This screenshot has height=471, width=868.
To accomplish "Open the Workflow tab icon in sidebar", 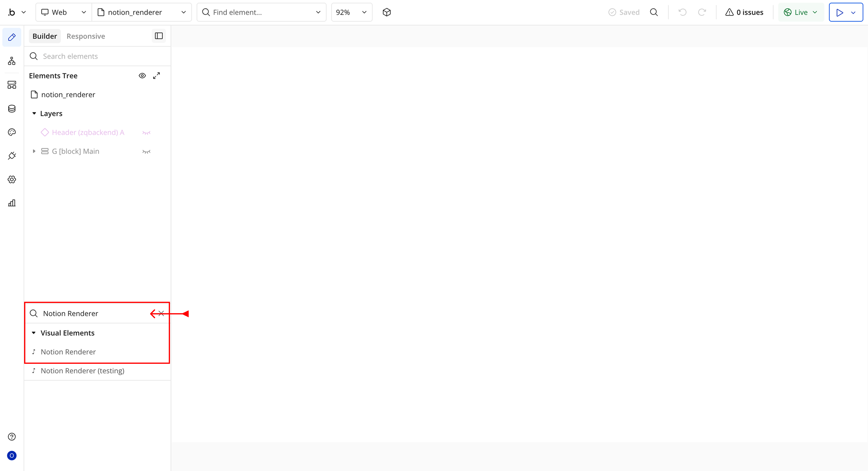I will (12, 61).
